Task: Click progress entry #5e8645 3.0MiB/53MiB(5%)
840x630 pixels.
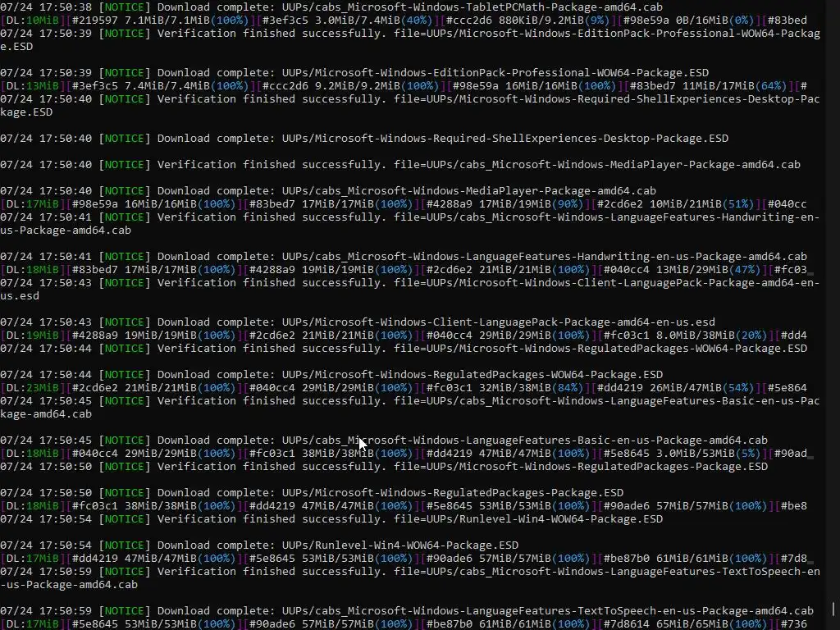Action: point(682,454)
